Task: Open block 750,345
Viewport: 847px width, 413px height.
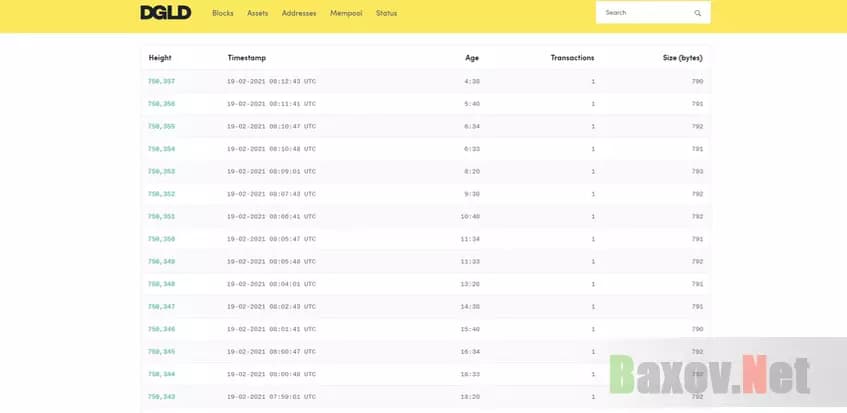Action: (x=161, y=351)
